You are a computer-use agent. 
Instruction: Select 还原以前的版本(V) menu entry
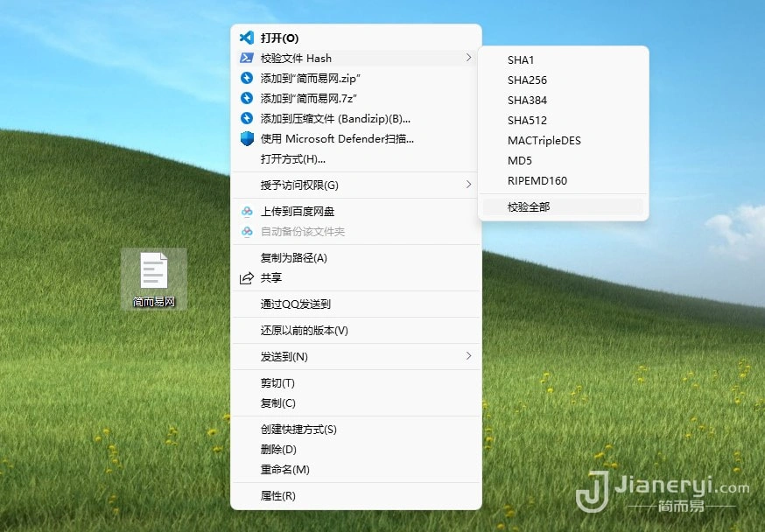click(356, 331)
